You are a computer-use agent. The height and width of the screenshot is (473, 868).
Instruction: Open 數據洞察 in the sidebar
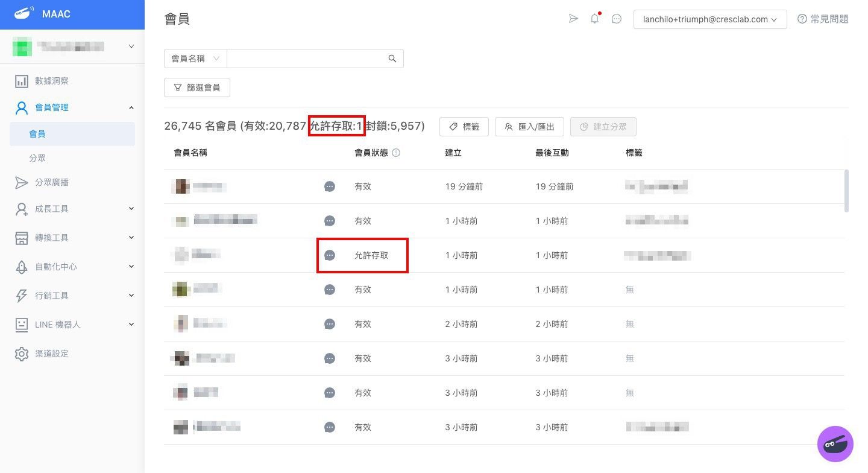(52, 81)
